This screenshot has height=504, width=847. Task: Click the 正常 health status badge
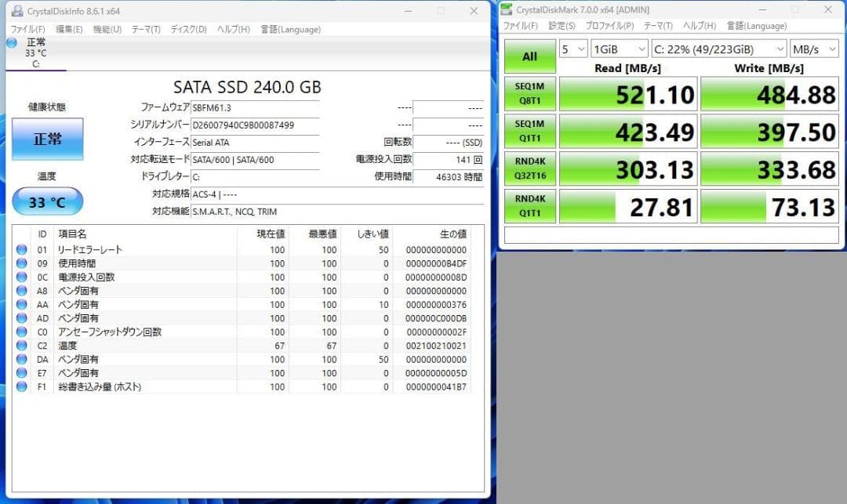pyautogui.click(x=48, y=139)
